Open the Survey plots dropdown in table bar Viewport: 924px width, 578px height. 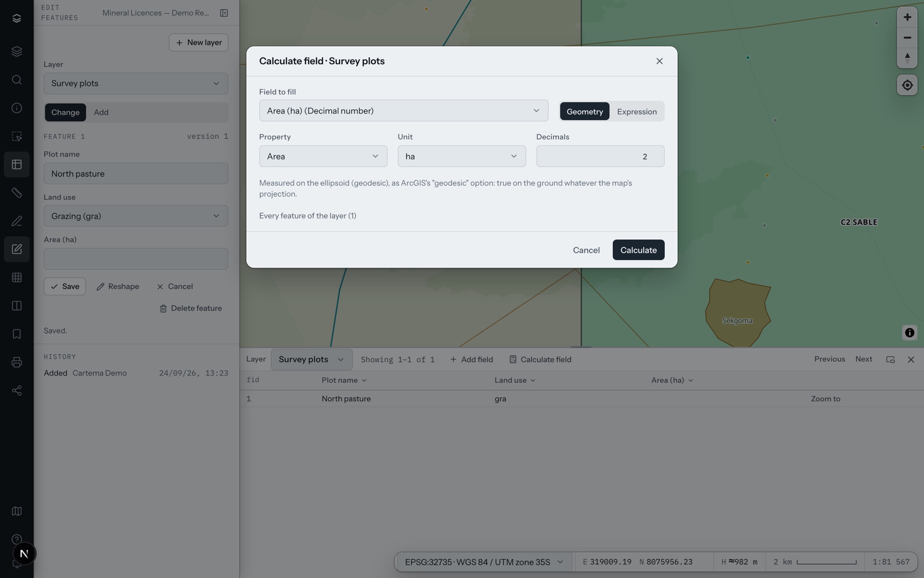click(x=311, y=360)
